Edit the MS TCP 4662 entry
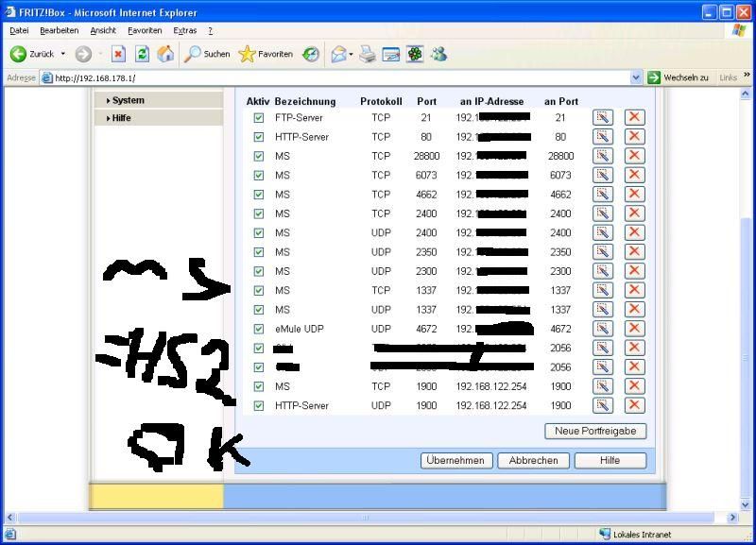The image size is (756, 545). (603, 195)
